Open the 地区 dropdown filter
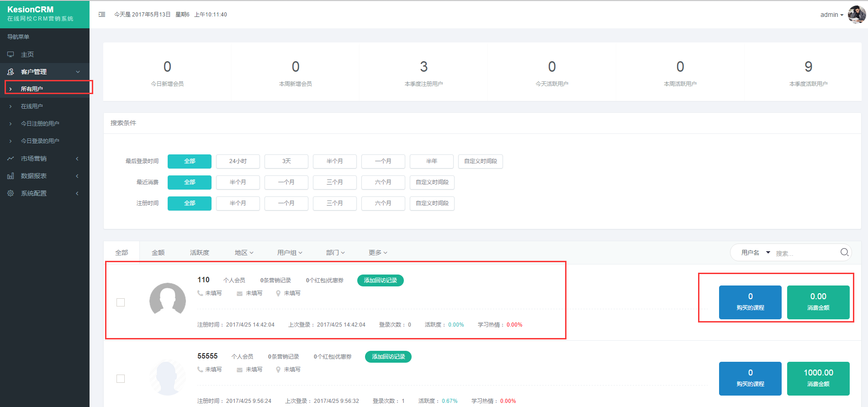Image resolution: width=868 pixels, height=407 pixels. pos(243,253)
